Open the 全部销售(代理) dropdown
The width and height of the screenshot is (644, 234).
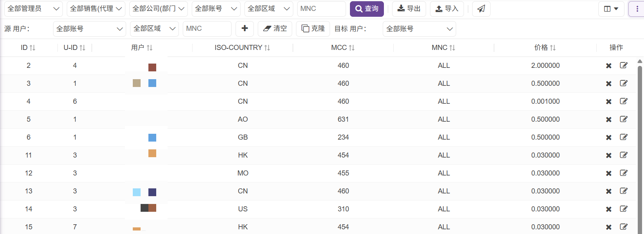(96, 9)
